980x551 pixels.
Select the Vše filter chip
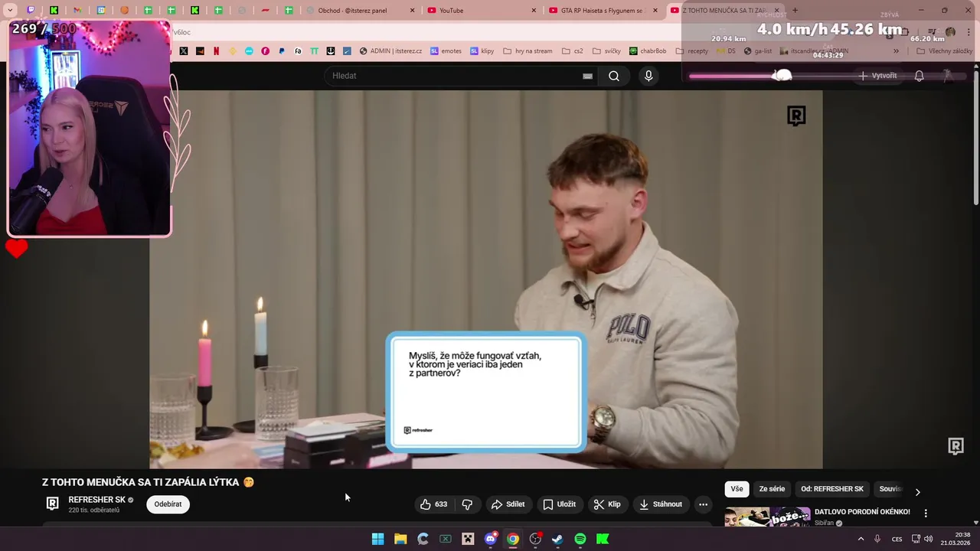click(737, 489)
